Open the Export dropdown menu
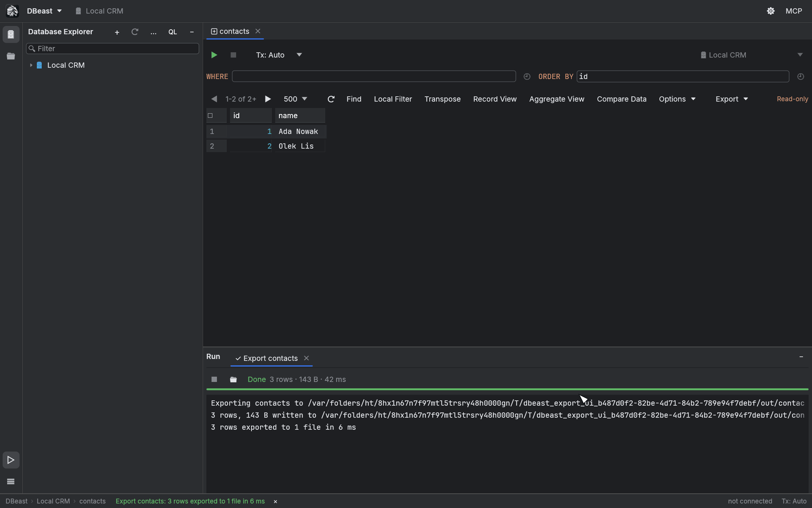812x508 pixels. (x=732, y=99)
